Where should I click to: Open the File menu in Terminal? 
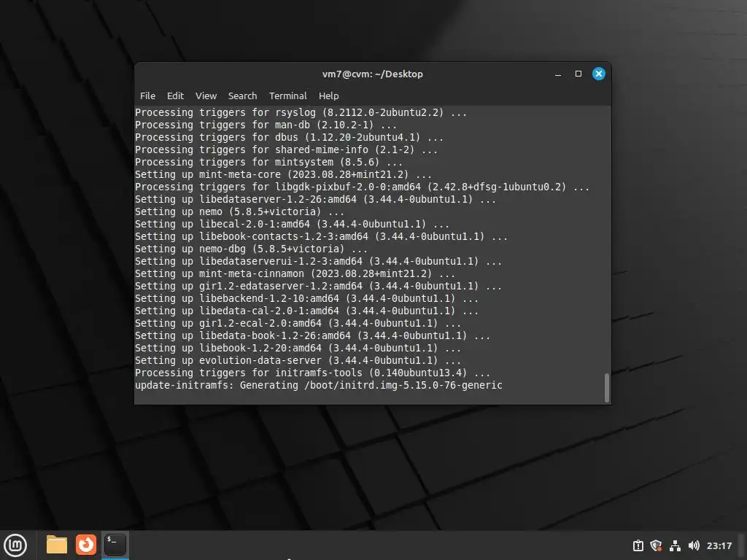(x=147, y=96)
